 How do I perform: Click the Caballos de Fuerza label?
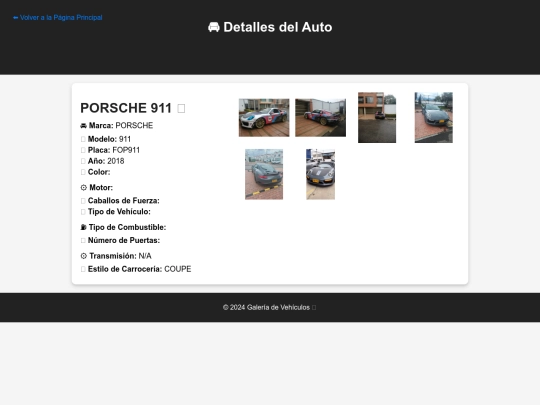[124, 201]
